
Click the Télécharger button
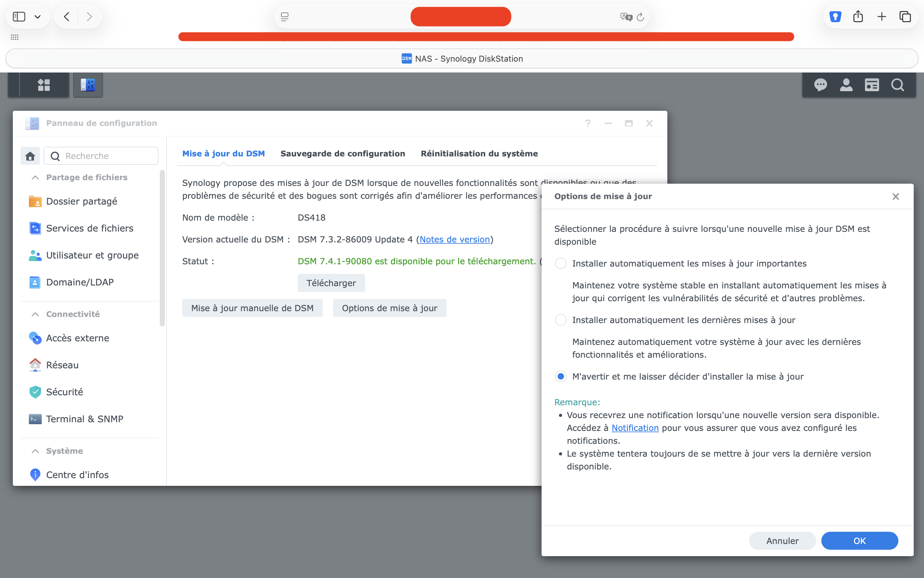point(331,283)
